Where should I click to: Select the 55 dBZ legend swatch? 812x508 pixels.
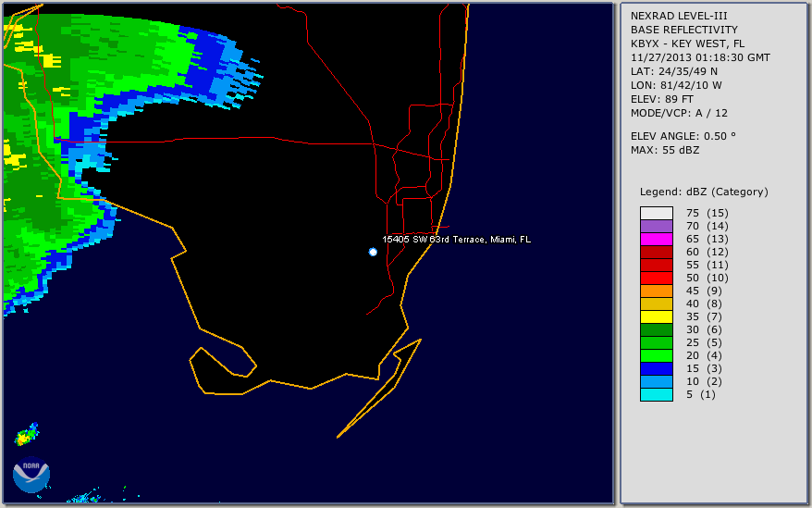(x=657, y=265)
